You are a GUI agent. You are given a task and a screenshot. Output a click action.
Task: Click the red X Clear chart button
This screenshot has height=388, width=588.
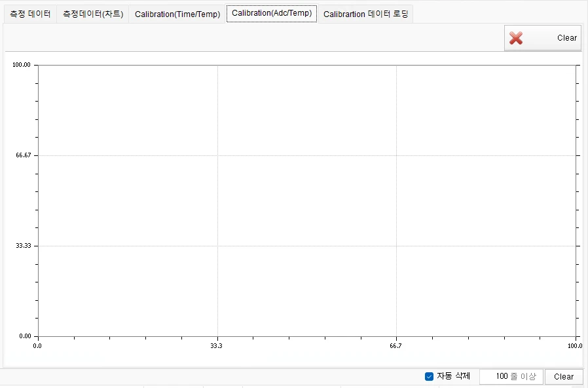point(543,38)
